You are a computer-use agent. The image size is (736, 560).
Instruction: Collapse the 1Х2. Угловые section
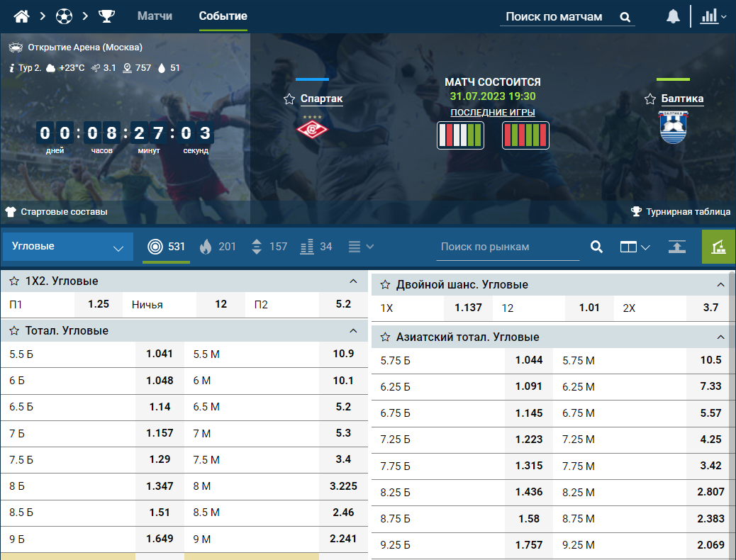click(353, 281)
